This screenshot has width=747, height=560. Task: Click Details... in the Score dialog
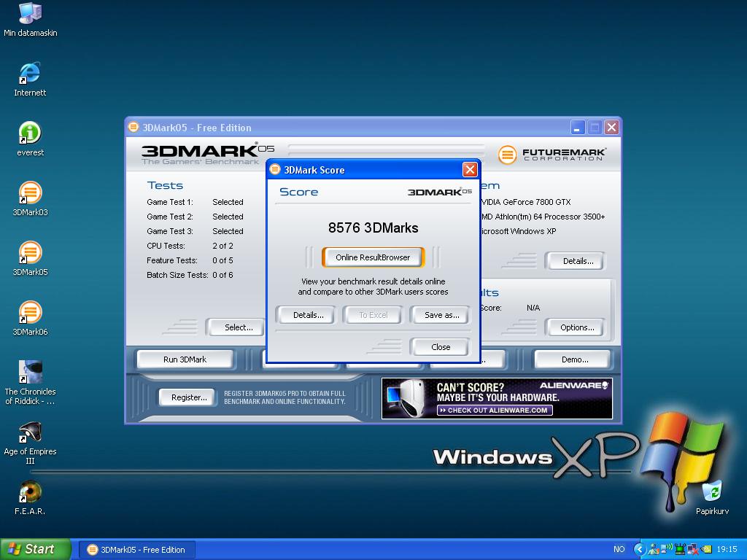pos(308,315)
